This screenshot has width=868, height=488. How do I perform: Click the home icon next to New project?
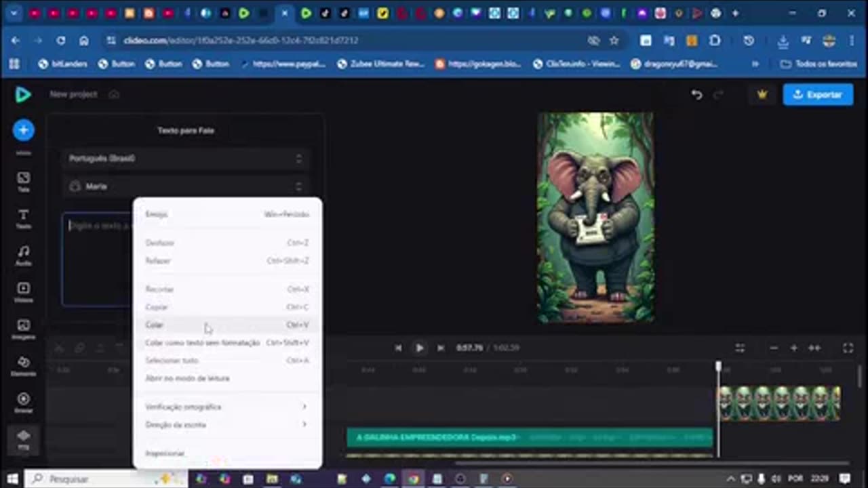click(x=114, y=94)
